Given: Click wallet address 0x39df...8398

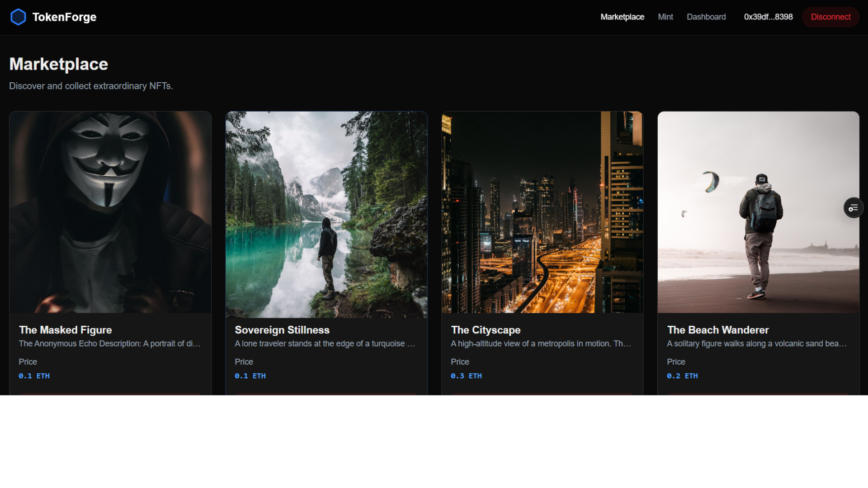Looking at the screenshot, I should click(768, 17).
